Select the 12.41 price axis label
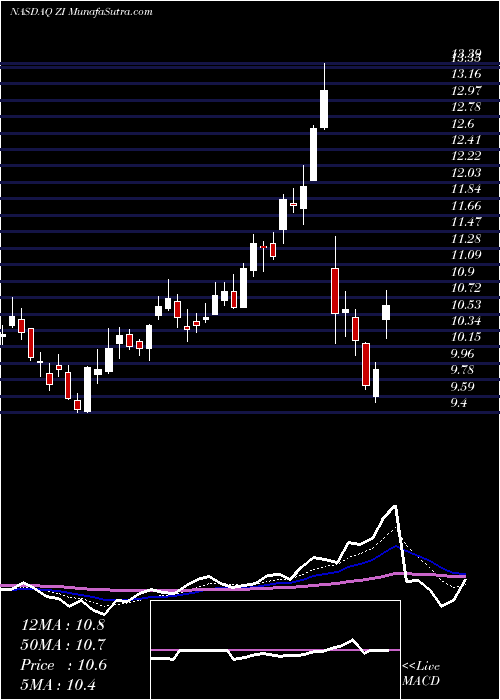This screenshot has width=500, height=700. pyautogui.click(x=466, y=140)
